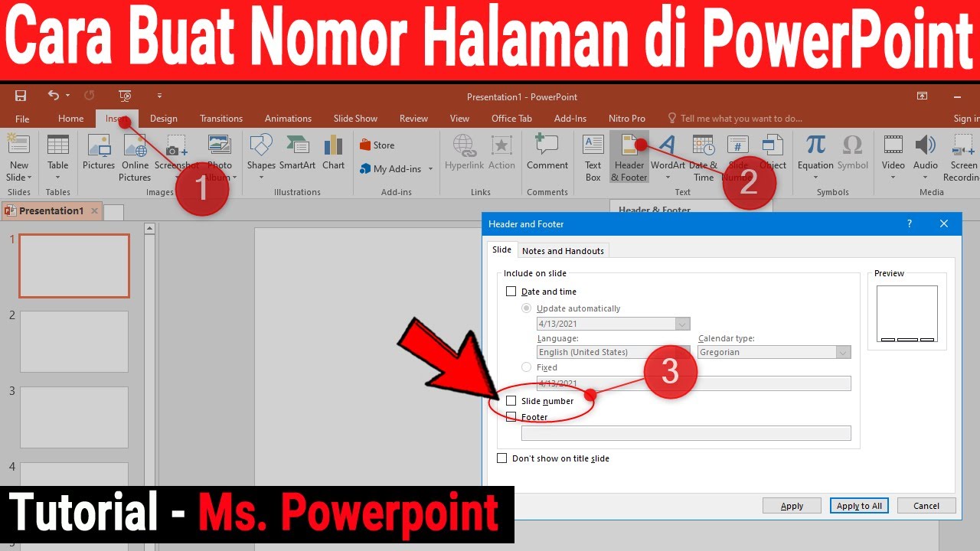Open the Office Tab ribbon tab
Viewport: 980px width, 551px height.
pyautogui.click(x=511, y=119)
